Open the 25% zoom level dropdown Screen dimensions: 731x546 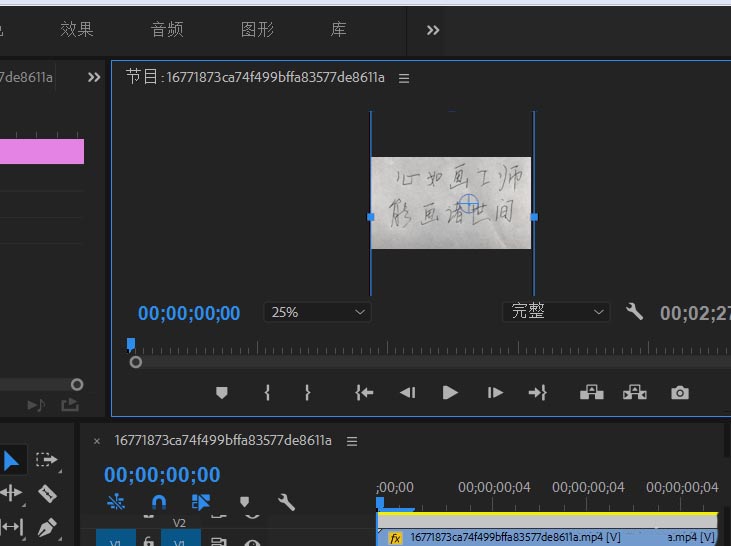click(x=317, y=312)
